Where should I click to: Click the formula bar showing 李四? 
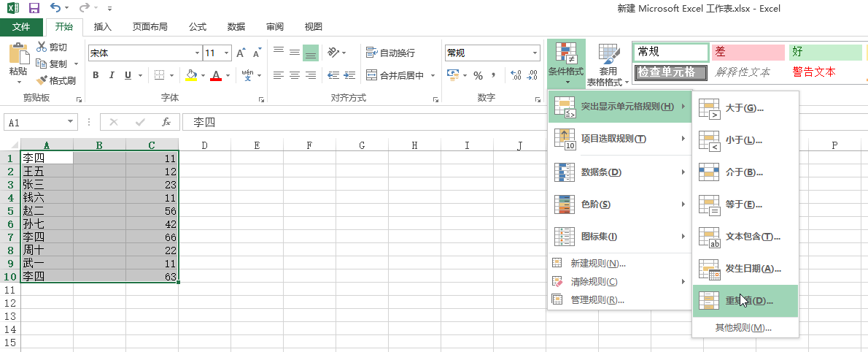pyautogui.click(x=524, y=122)
